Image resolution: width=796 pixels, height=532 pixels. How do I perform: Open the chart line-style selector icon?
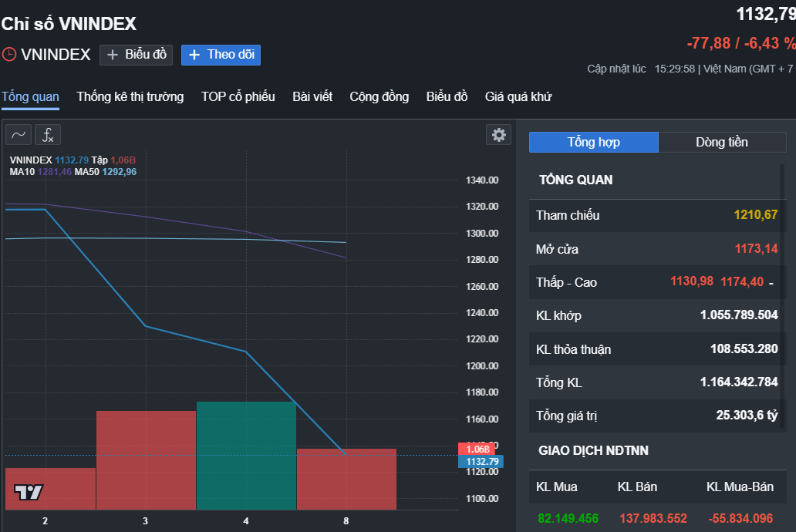point(19,135)
